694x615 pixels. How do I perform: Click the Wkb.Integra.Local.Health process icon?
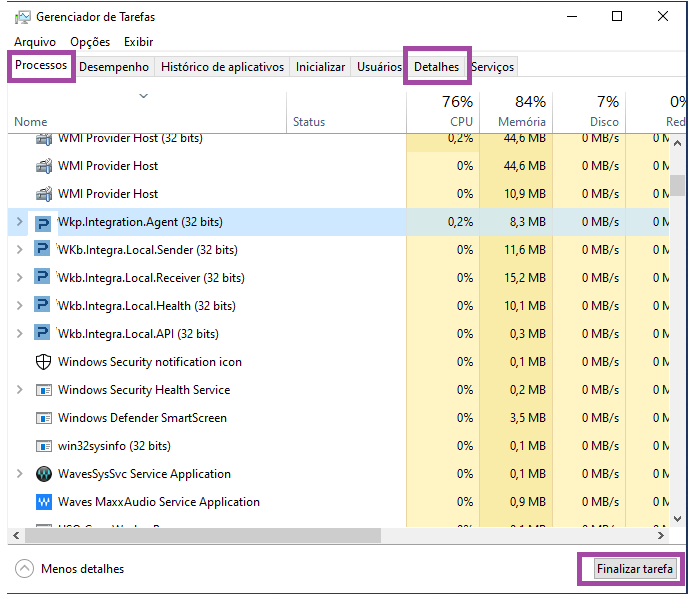pos(42,305)
